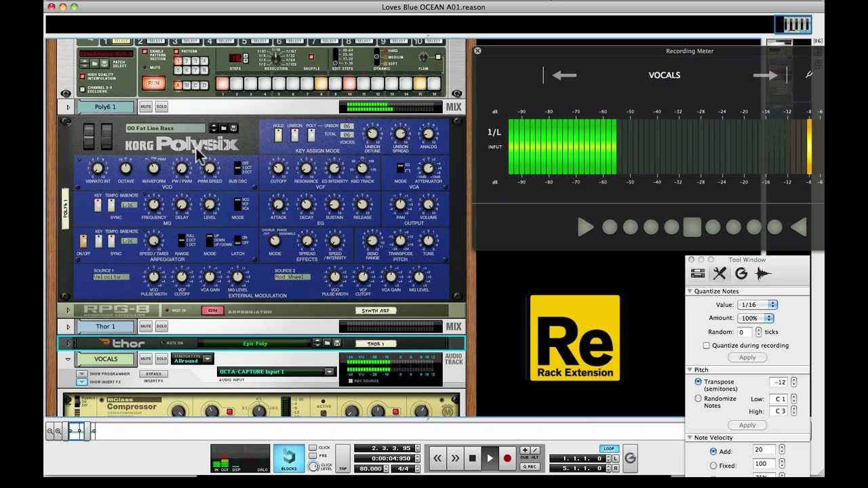Adjust the Polysix Volume knob
868x488 pixels.
429,204
